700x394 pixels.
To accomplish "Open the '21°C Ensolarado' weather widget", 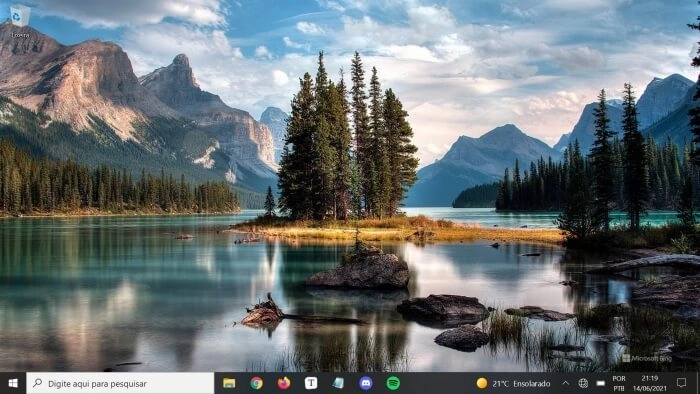I will point(513,383).
